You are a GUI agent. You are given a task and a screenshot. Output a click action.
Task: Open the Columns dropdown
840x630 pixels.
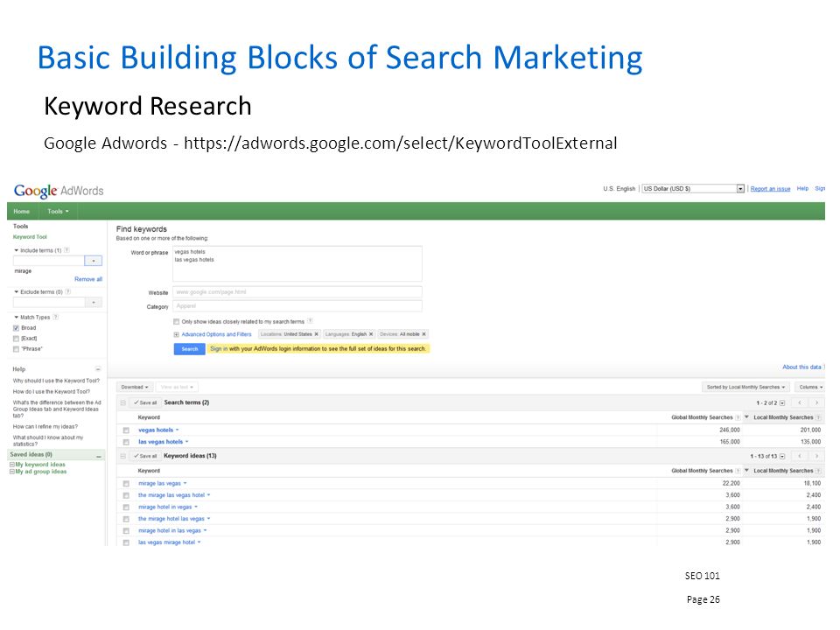810,387
